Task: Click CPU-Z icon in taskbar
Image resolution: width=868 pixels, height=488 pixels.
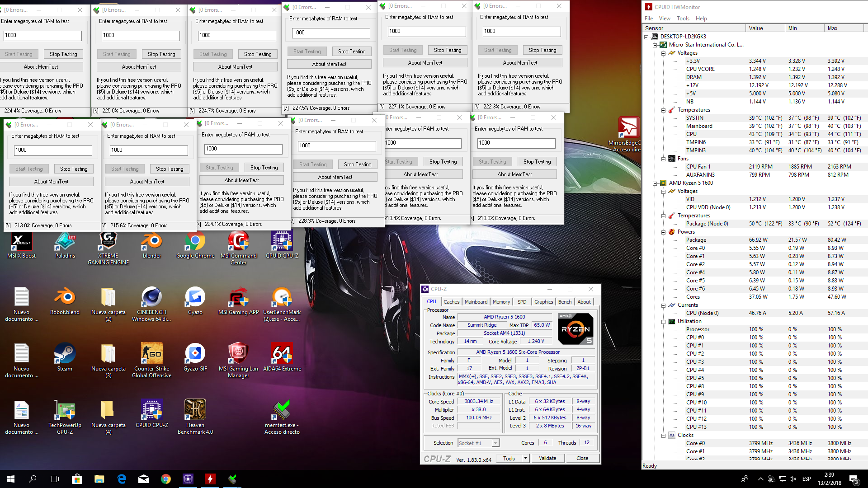Action: pyautogui.click(x=188, y=479)
